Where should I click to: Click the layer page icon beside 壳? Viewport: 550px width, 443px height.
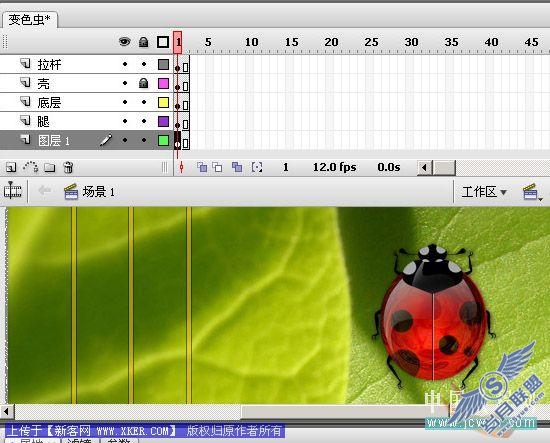(x=25, y=82)
